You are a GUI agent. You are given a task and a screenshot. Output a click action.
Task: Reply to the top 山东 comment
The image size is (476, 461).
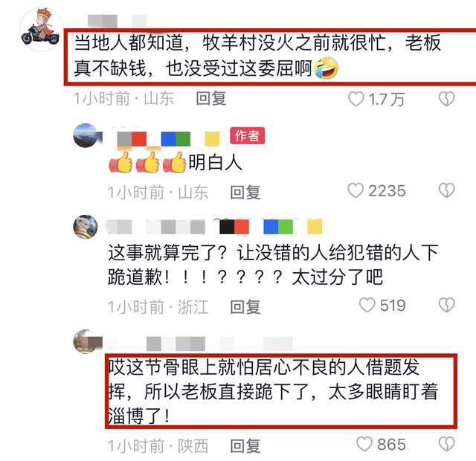pos(211,99)
